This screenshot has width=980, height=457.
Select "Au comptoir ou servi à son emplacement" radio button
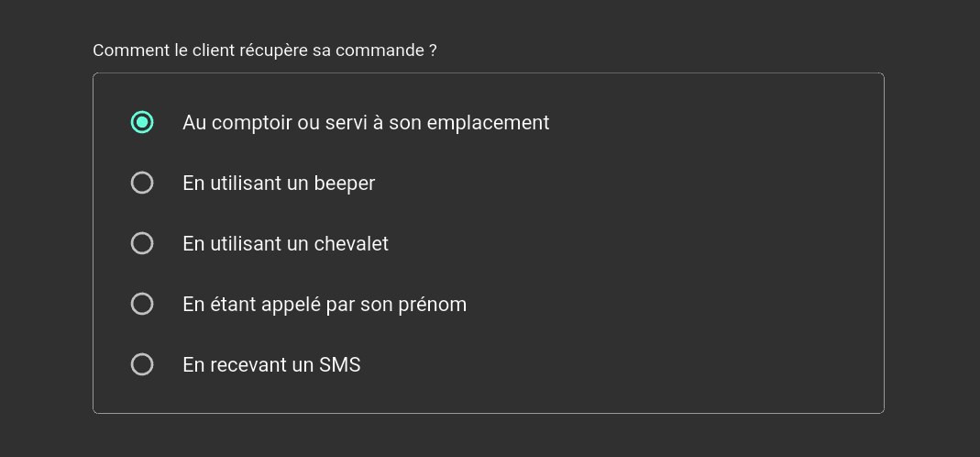[142, 122]
